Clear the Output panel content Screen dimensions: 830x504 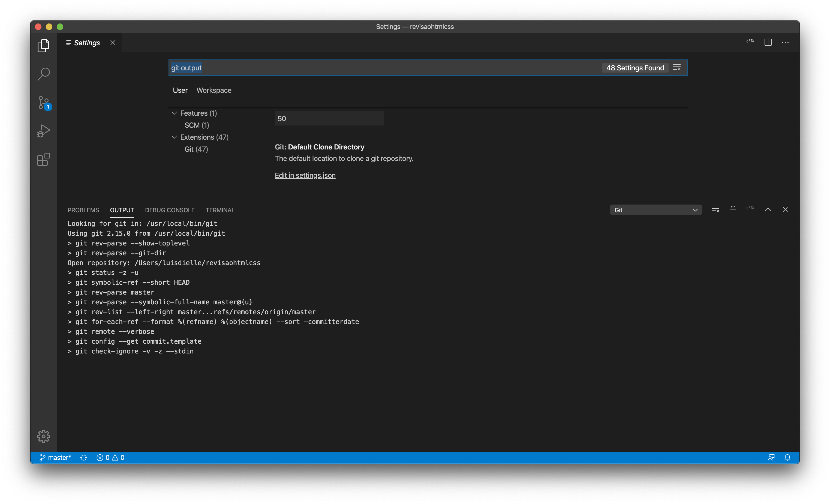pos(715,209)
